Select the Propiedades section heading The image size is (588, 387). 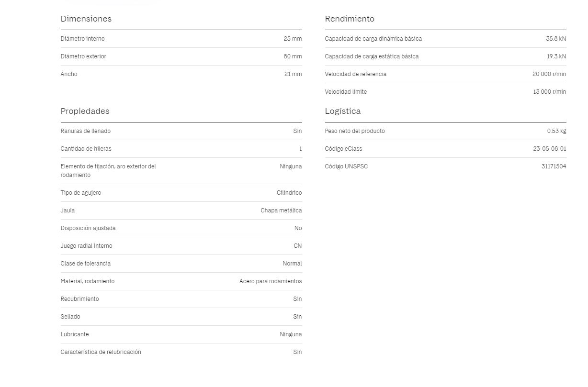tap(85, 111)
